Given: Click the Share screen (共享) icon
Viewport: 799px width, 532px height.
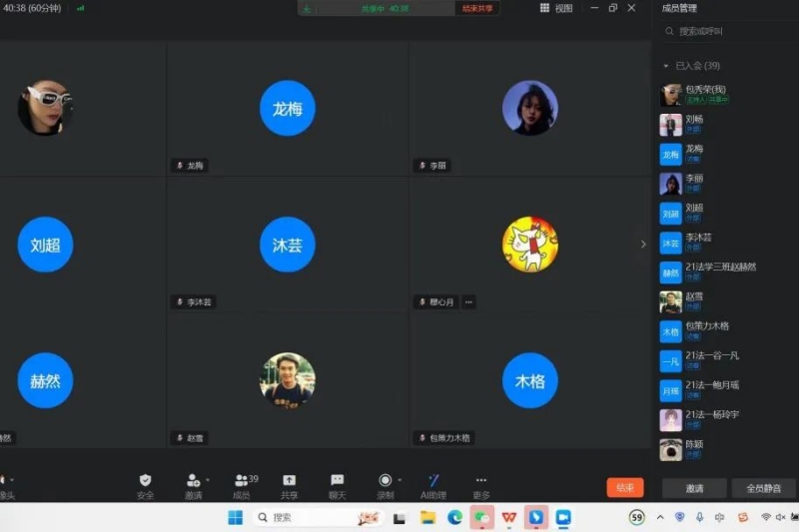Looking at the screenshot, I should pos(289,481).
